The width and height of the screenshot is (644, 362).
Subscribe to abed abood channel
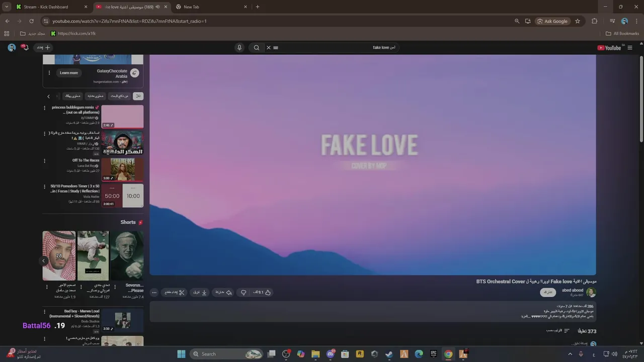pyautogui.click(x=548, y=292)
